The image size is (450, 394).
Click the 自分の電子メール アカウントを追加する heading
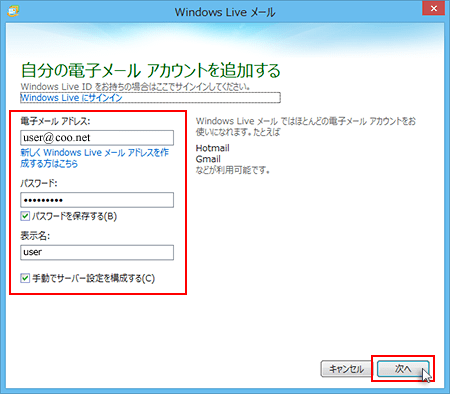(x=151, y=70)
